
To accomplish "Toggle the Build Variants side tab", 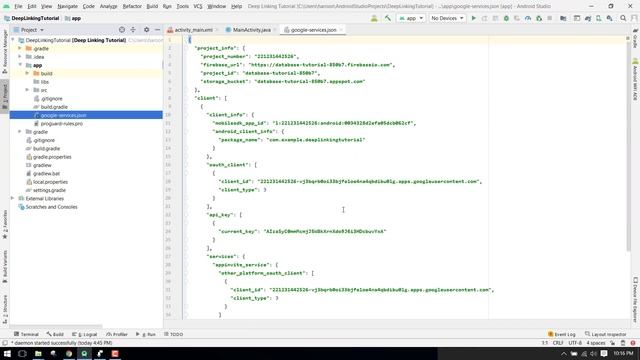I will [5, 266].
